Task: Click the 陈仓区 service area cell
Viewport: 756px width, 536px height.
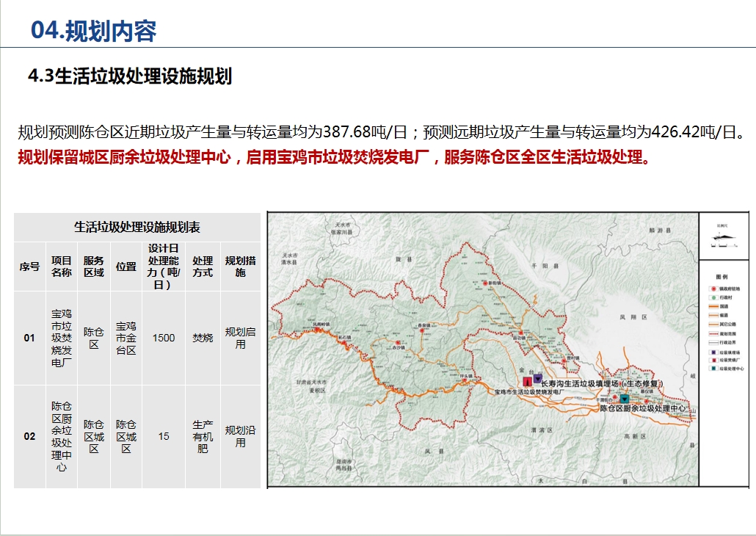Action: pos(93,338)
